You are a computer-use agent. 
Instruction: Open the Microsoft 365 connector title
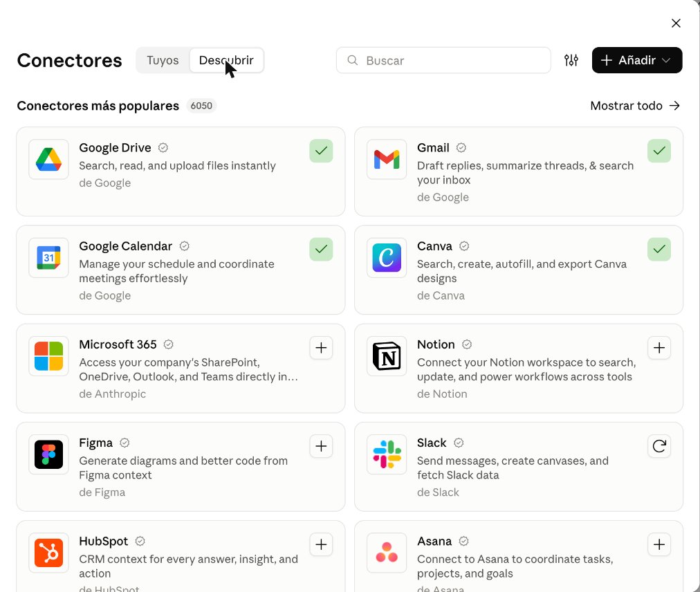(118, 344)
